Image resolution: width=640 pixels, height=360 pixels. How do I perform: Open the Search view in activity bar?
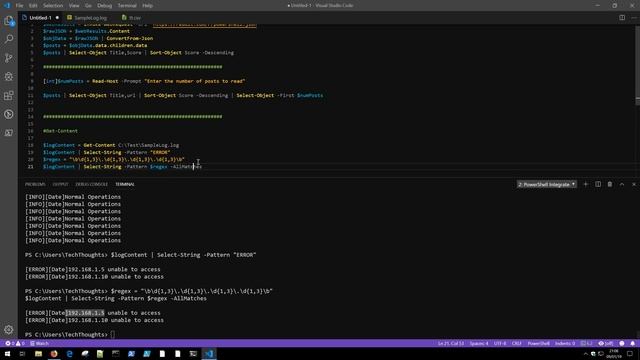tap(9, 39)
